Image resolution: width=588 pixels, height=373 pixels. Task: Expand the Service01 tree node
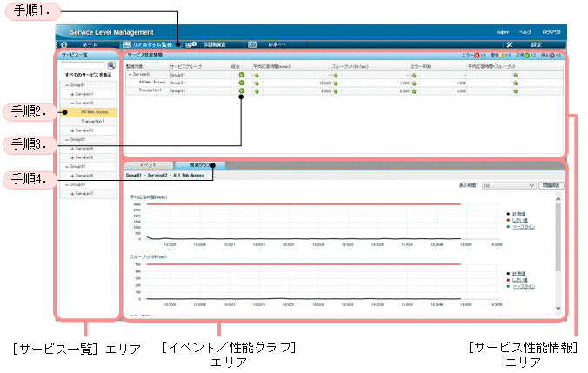point(72,94)
